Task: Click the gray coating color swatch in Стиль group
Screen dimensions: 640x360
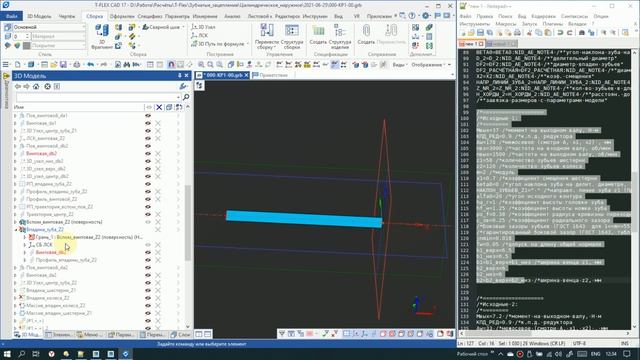Action: tap(27, 46)
